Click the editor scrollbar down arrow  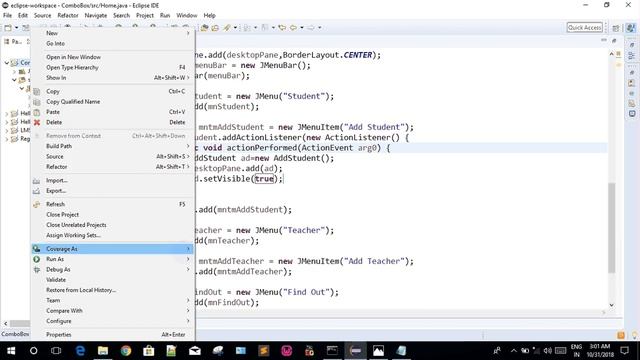(x=611, y=305)
